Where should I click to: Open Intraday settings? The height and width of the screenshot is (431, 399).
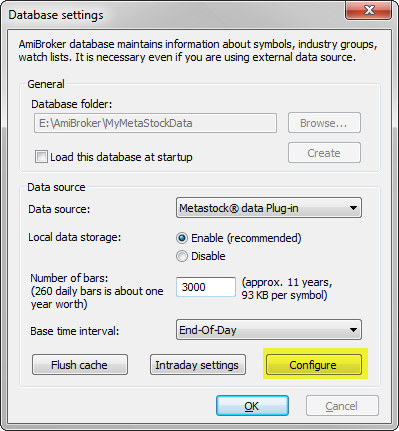coord(198,365)
